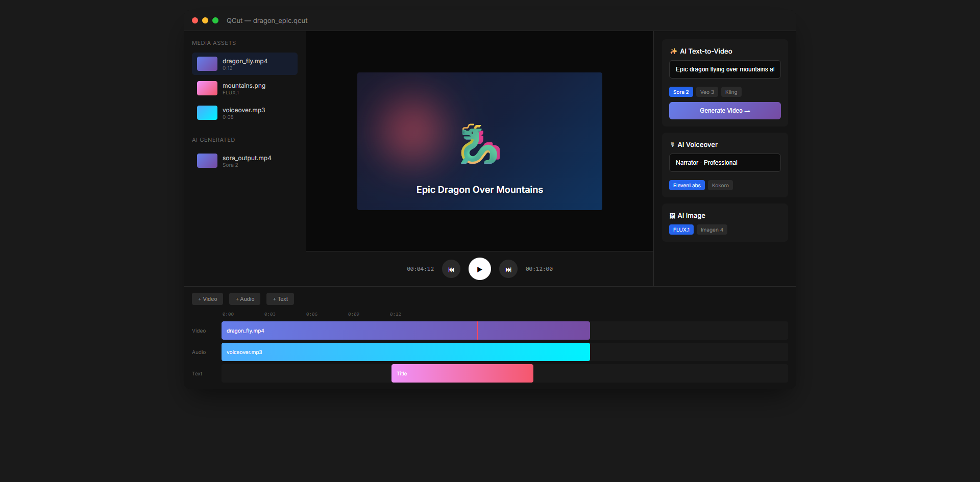The height and width of the screenshot is (482, 980).
Task: Click the mountains.png pink thumbnail
Action: 207,88
